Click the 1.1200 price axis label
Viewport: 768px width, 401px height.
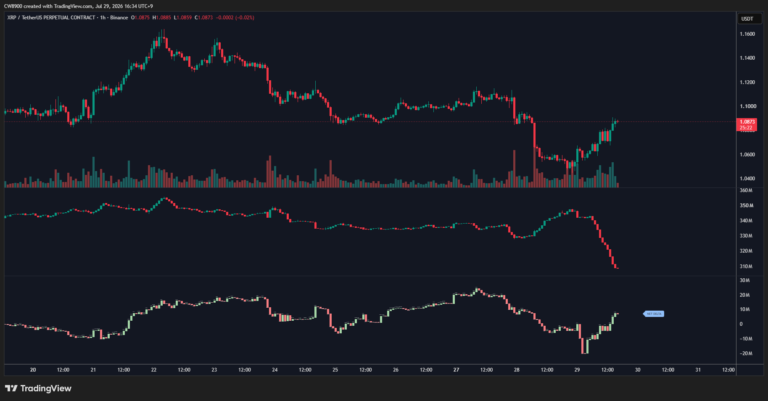pos(747,82)
